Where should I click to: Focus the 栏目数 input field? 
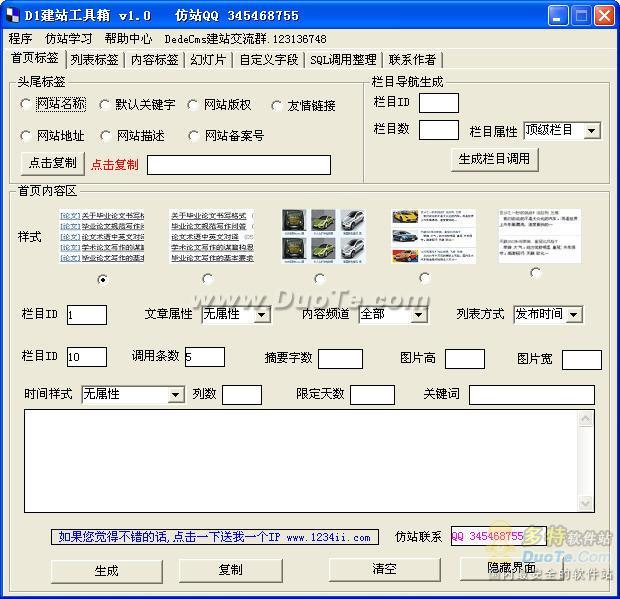tap(439, 130)
